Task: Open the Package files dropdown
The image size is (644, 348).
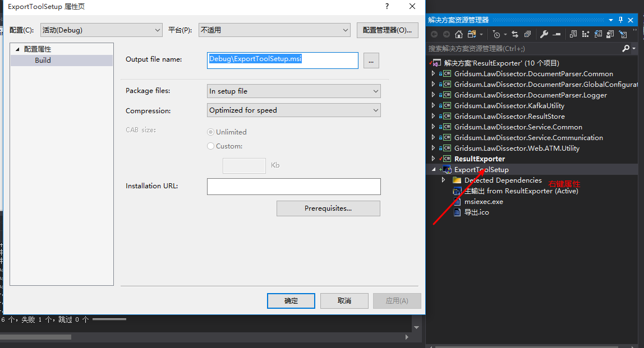Action: point(293,91)
